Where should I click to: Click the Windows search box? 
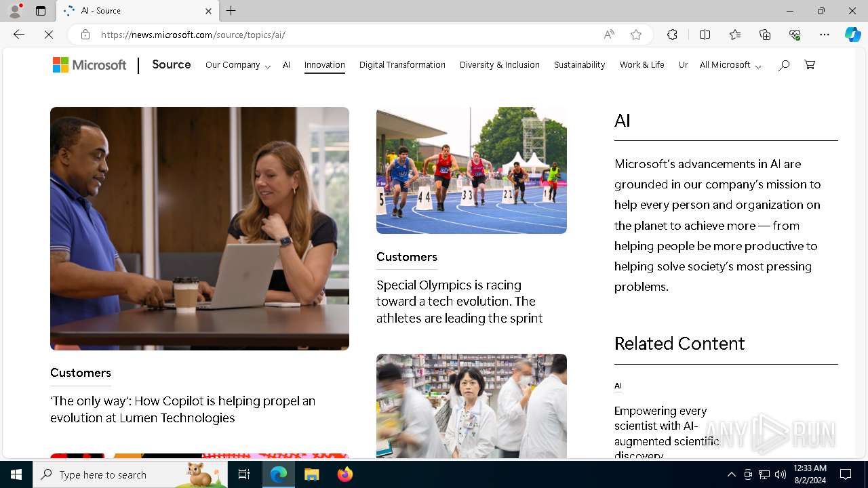tap(130, 474)
